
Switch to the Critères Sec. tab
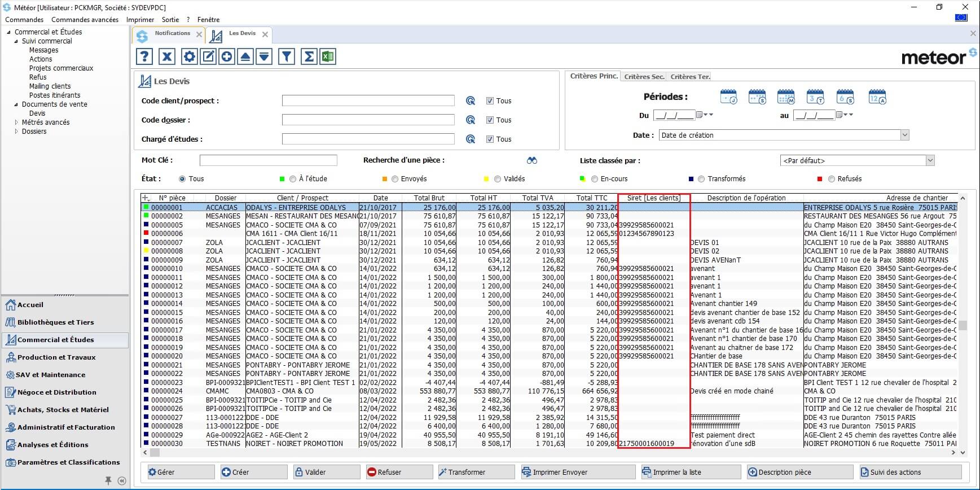click(x=644, y=77)
